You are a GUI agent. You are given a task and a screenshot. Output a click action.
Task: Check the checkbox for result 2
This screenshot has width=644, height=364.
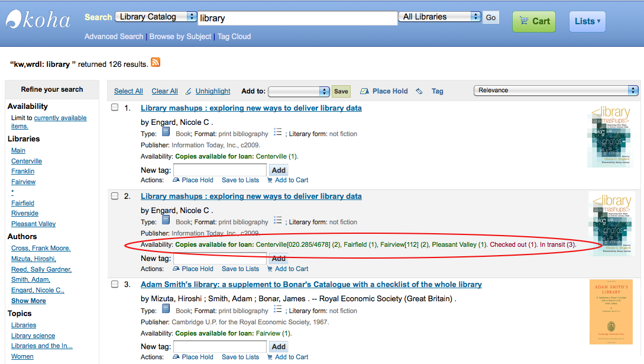[x=115, y=196]
